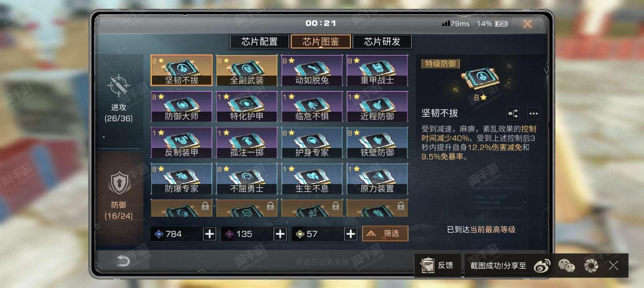Viewport: 644px width, 288px height.
Task: Open the three-dots more options button
Action: pos(533,114)
